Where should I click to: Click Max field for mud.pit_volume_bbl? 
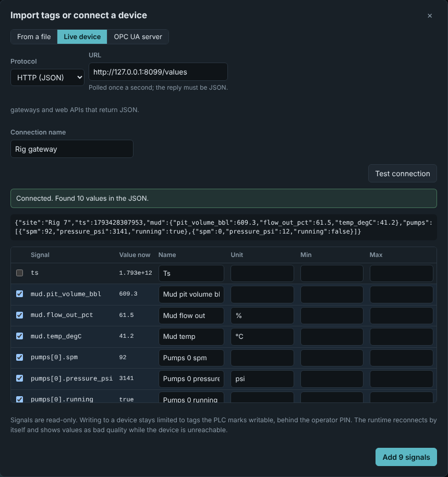pos(401,294)
